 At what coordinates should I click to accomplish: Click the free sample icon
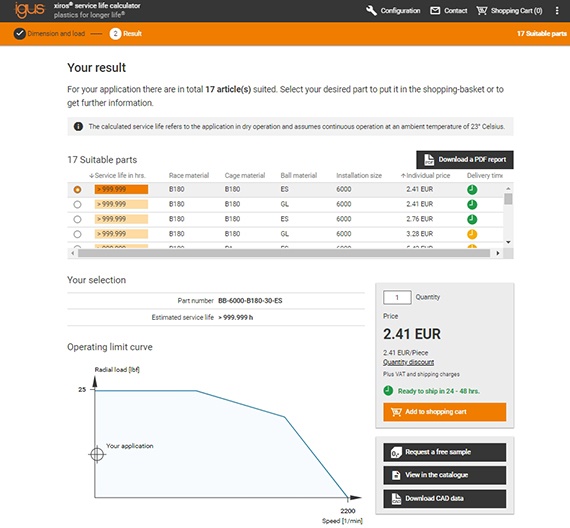pos(396,452)
